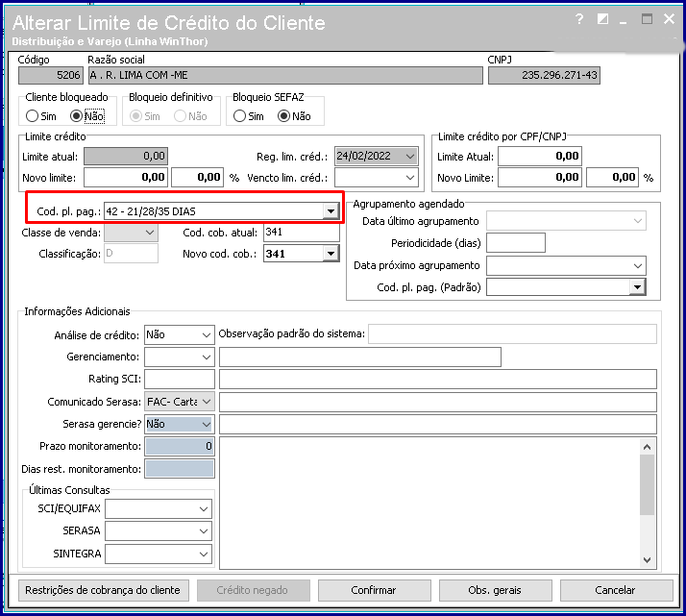The height and width of the screenshot is (616, 686).
Task: Click the Cancelar button
Action: (616, 590)
